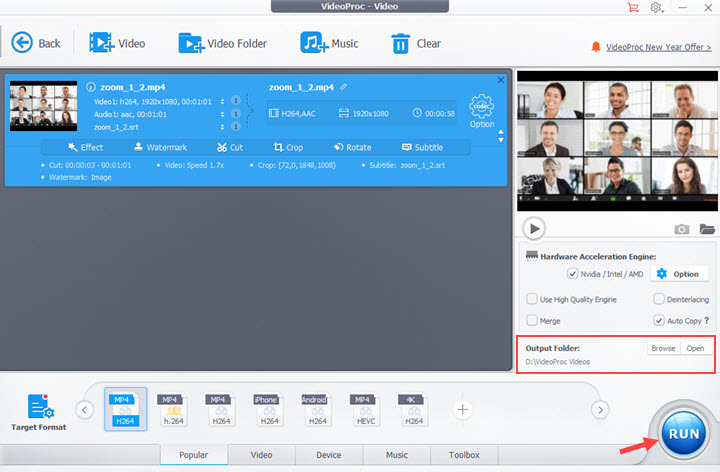Add a Video Folder
This screenshot has width=720, height=472.
222,43
